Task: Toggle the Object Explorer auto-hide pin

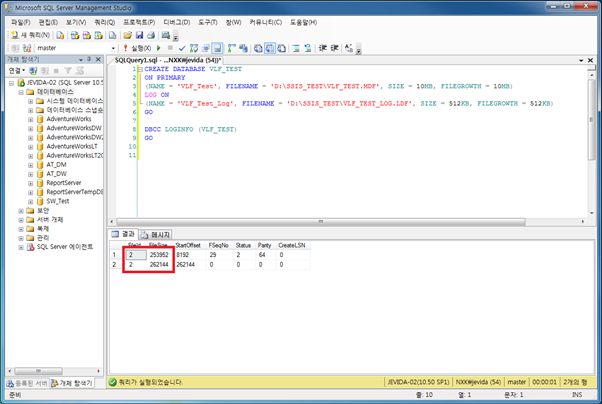Action: (x=89, y=59)
